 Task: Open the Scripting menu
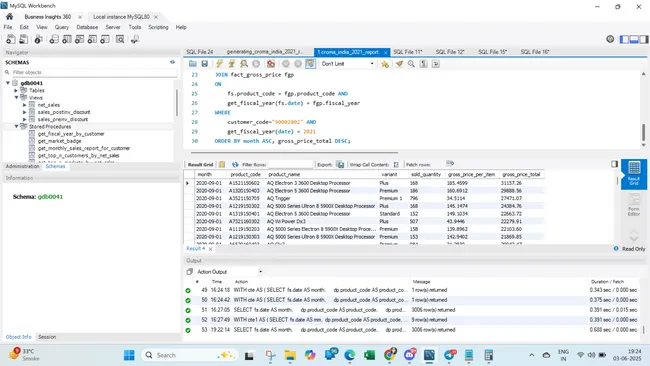[x=158, y=27]
